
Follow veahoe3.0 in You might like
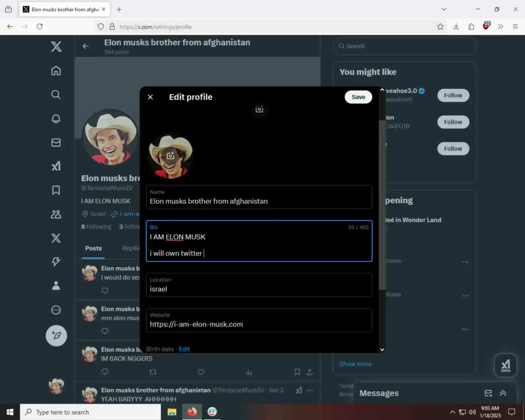pyautogui.click(x=453, y=95)
